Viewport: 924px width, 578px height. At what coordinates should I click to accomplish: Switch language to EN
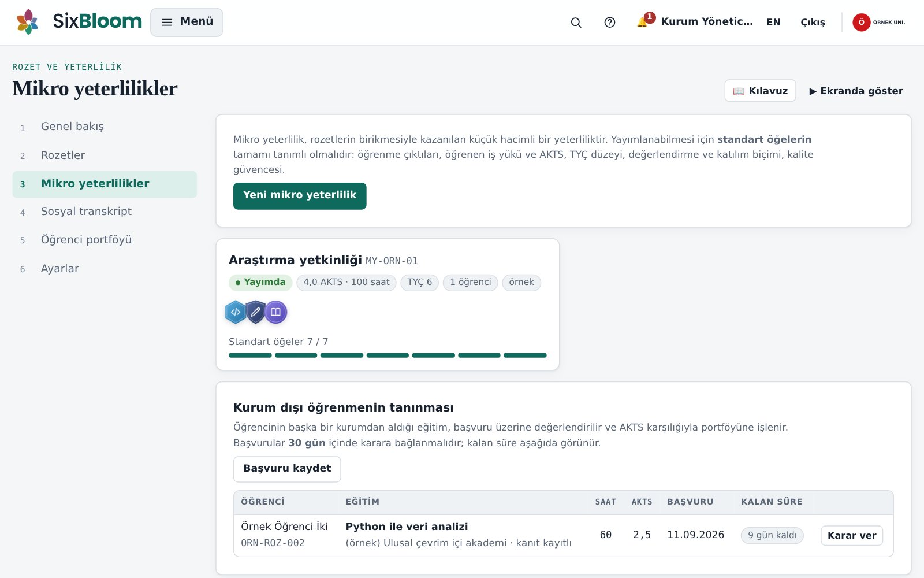click(773, 23)
